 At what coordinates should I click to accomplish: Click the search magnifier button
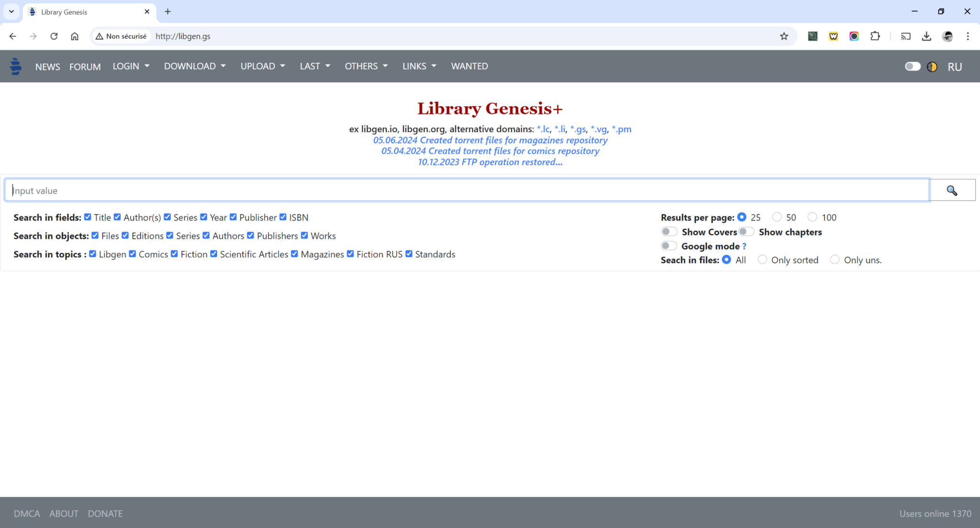click(952, 190)
